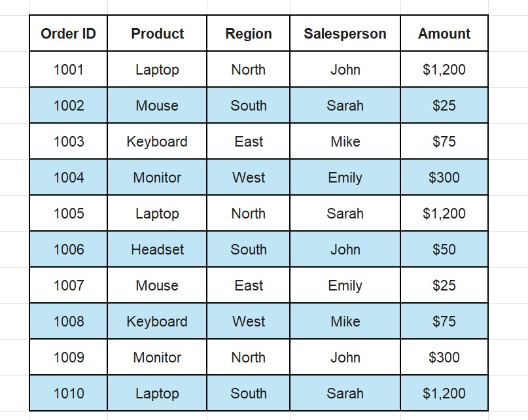Image resolution: width=528 pixels, height=420 pixels.
Task: Select the Product cell in order 1003's row
Action: pos(157,142)
